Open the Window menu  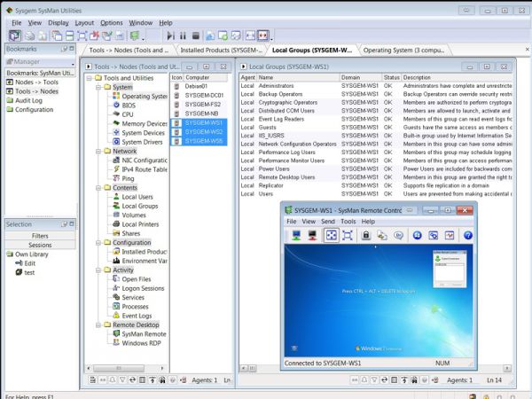tap(140, 23)
